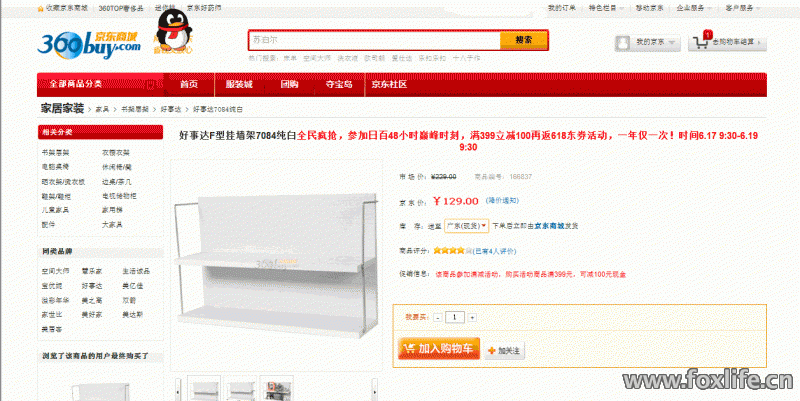Open the 团购 navigation tab
Image resolution: width=800 pixels, height=401 pixels.
(289, 84)
